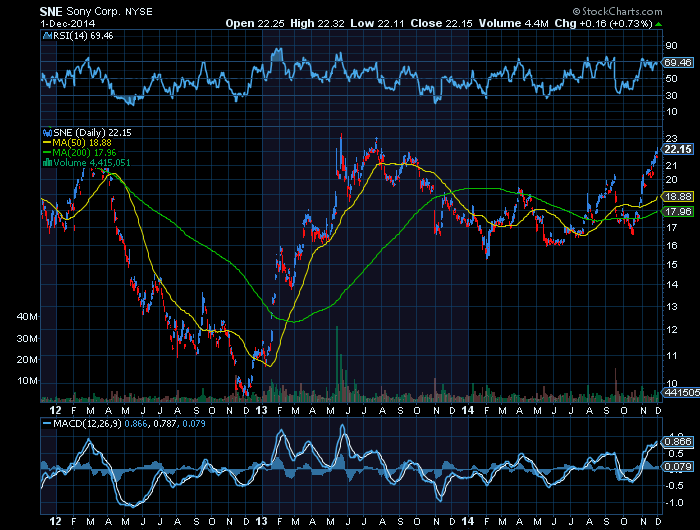
Task: Click the blue line marker before MACD(12,26,9)
Action: pyautogui.click(x=47, y=423)
